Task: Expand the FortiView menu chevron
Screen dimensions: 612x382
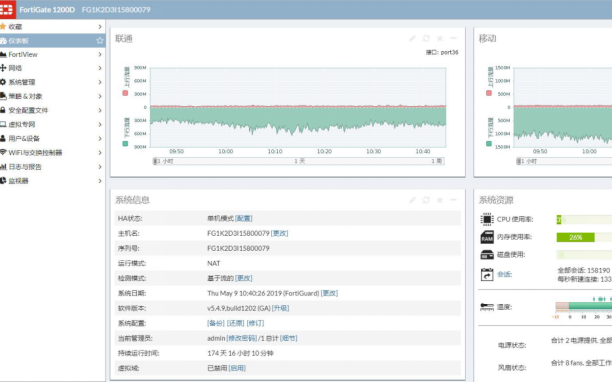Action: click(100, 54)
